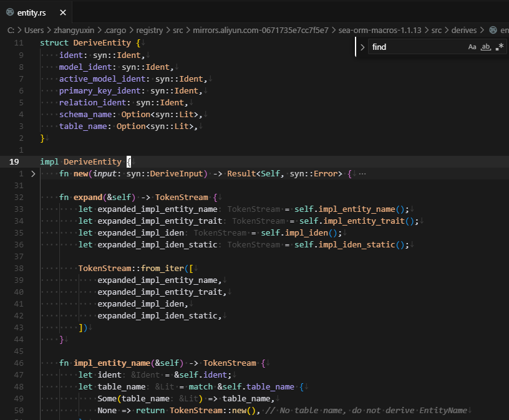
Task: Click the impl_entity_name function definition on line 46
Action: (112, 363)
